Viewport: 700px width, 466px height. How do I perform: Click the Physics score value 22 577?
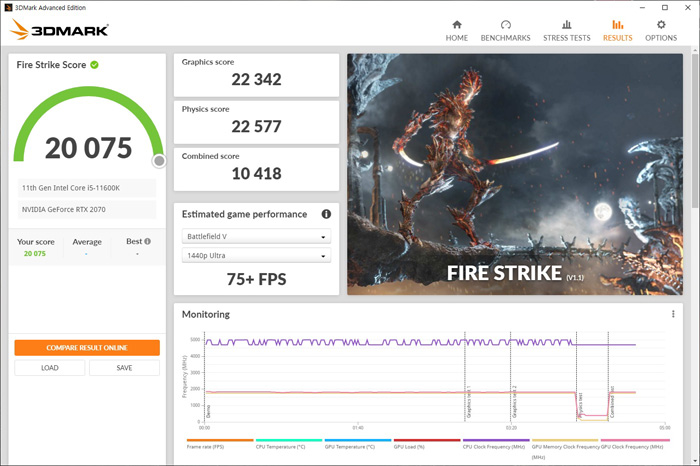click(x=256, y=127)
